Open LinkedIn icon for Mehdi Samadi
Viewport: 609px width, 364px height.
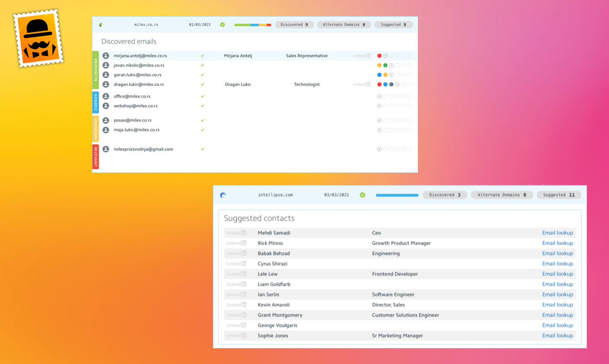236,233
